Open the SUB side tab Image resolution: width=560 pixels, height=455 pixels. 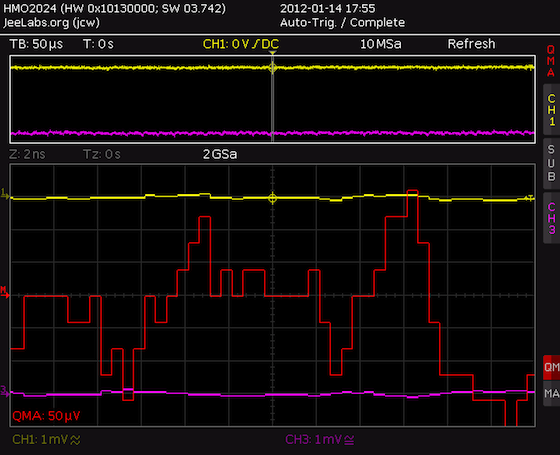click(x=551, y=163)
